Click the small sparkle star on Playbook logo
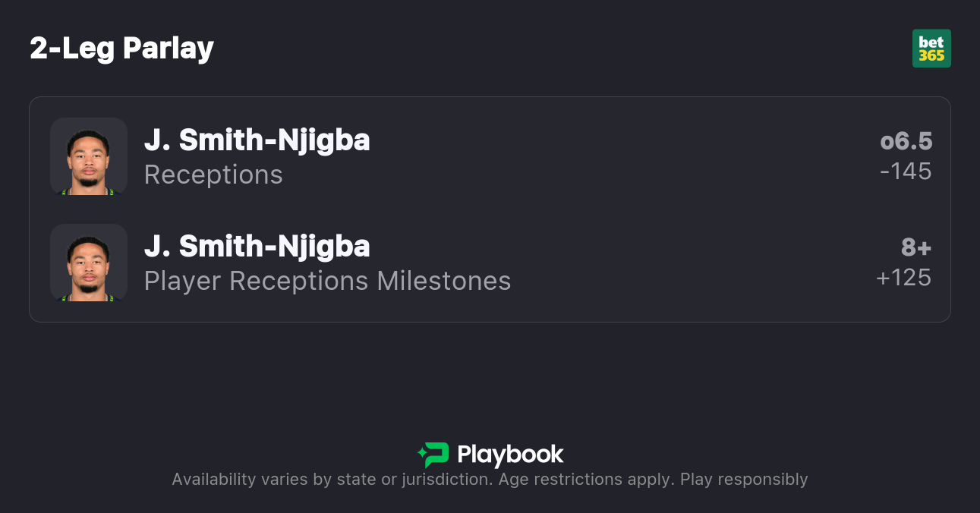Viewport: 980px width, 513px height. click(421, 455)
